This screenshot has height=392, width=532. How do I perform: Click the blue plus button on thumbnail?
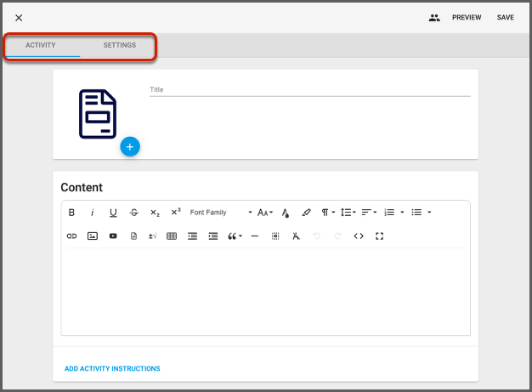point(130,147)
